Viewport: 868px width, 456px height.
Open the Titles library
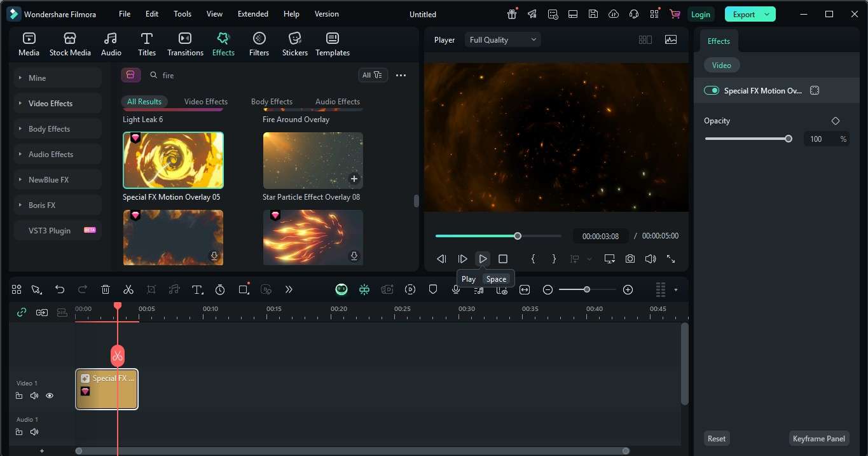[147, 45]
